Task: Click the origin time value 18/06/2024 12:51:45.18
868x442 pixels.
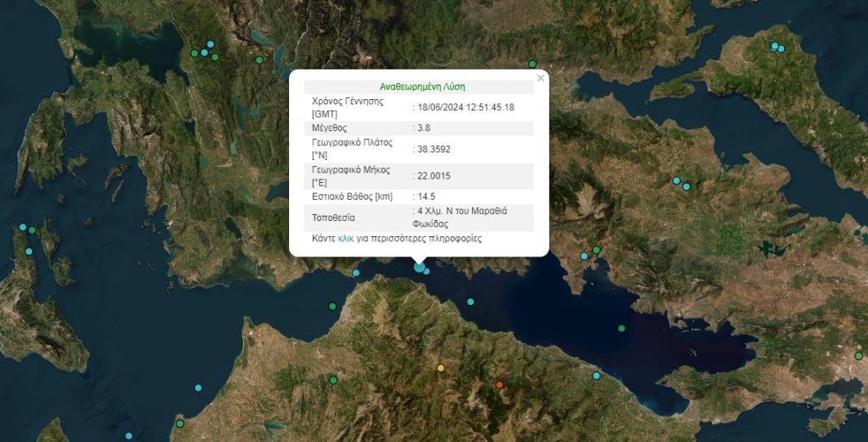Action: click(x=465, y=107)
